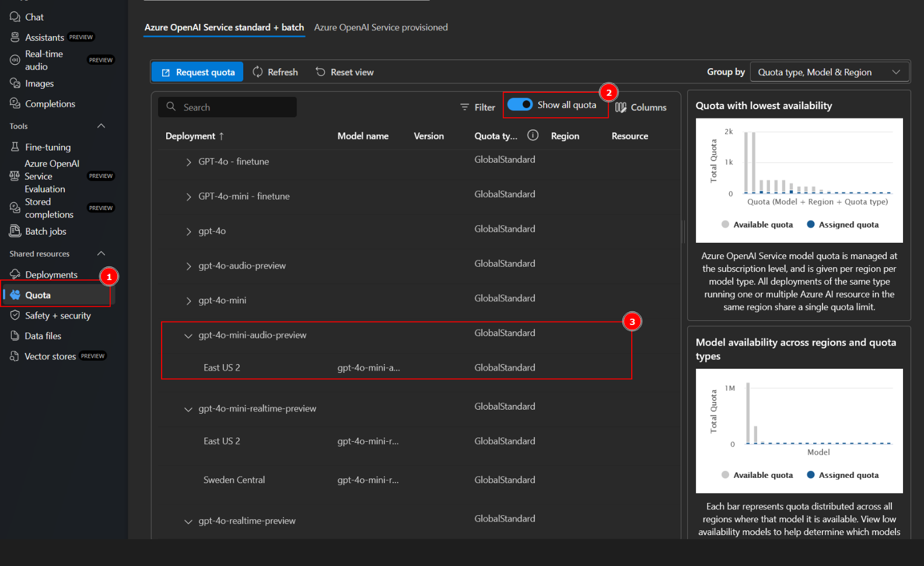The width and height of the screenshot is (924, 566).
Task: Click the Vector stores icon
Action: (15, 356)
